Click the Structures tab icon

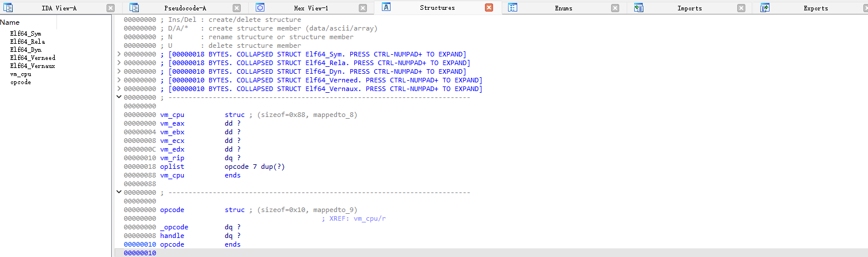click(x=386, y=7)
